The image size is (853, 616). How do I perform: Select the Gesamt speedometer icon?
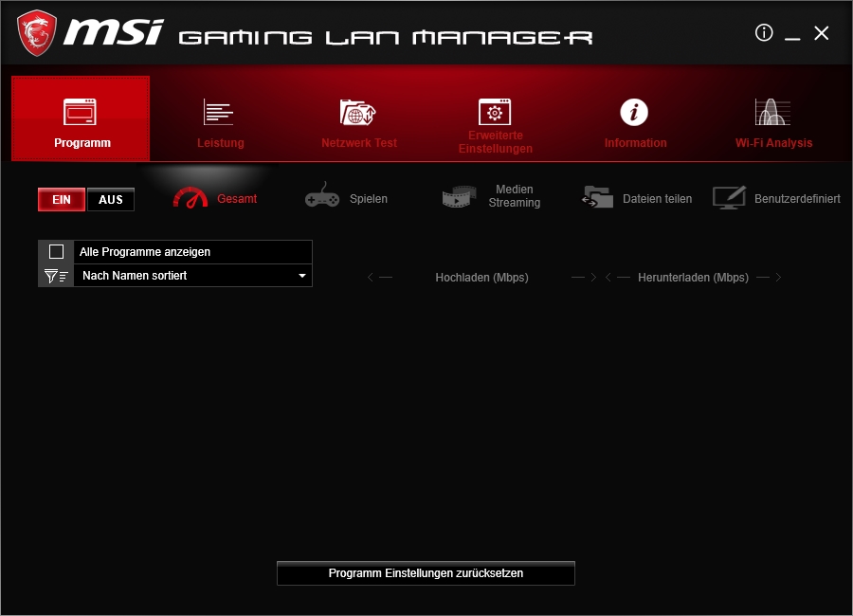191,198
